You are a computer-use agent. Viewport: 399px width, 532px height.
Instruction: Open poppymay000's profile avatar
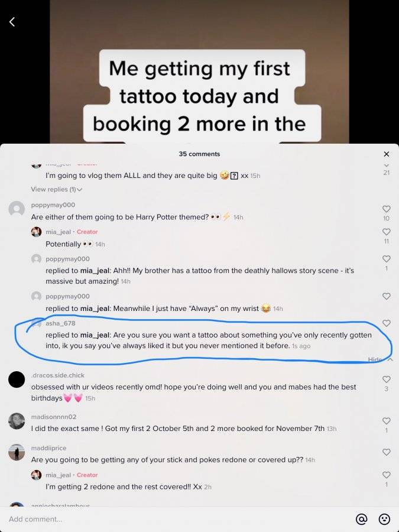coord(17,209)
